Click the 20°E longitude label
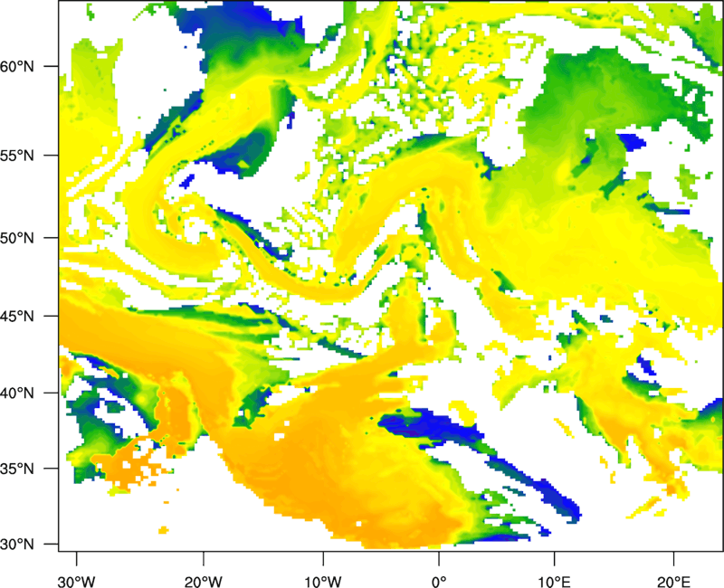Screen dimensions: 724x588 coord(673,582)
